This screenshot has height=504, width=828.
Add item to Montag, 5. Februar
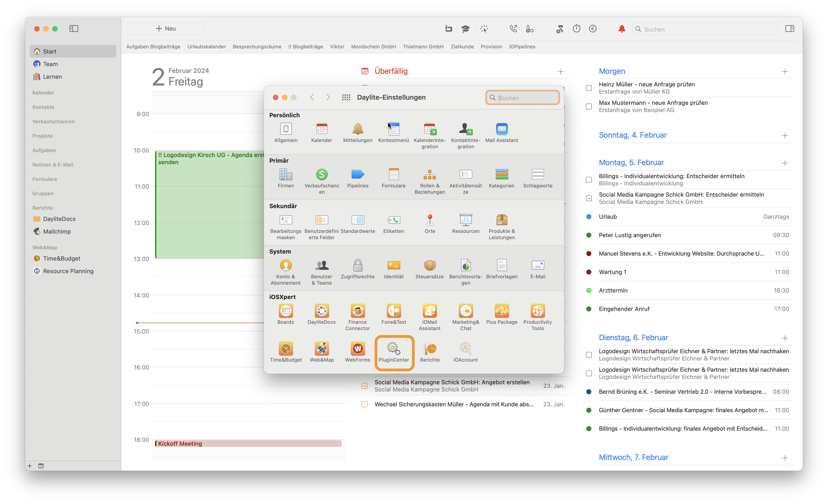pyautogui.click(x=785, y=163)
